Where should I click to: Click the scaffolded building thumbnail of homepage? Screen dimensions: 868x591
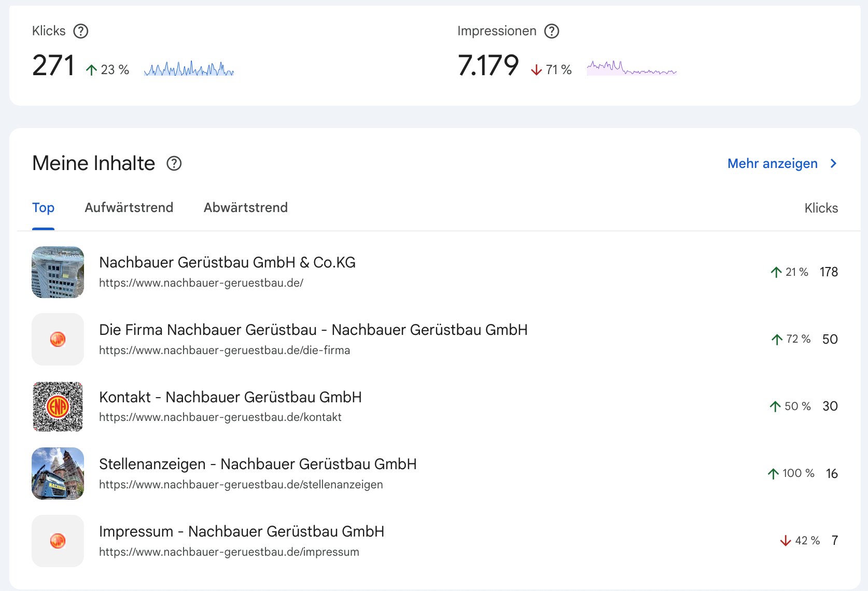click(x=58, y=272)
